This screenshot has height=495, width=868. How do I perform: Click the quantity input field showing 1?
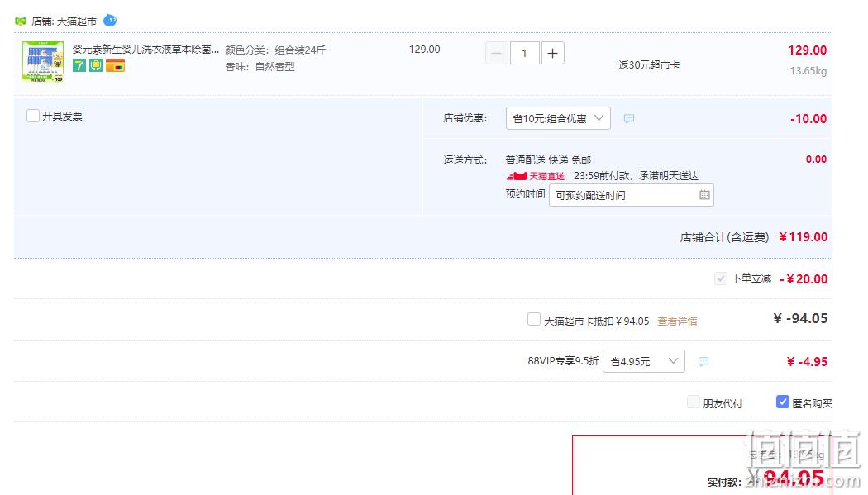coord(524,53)
